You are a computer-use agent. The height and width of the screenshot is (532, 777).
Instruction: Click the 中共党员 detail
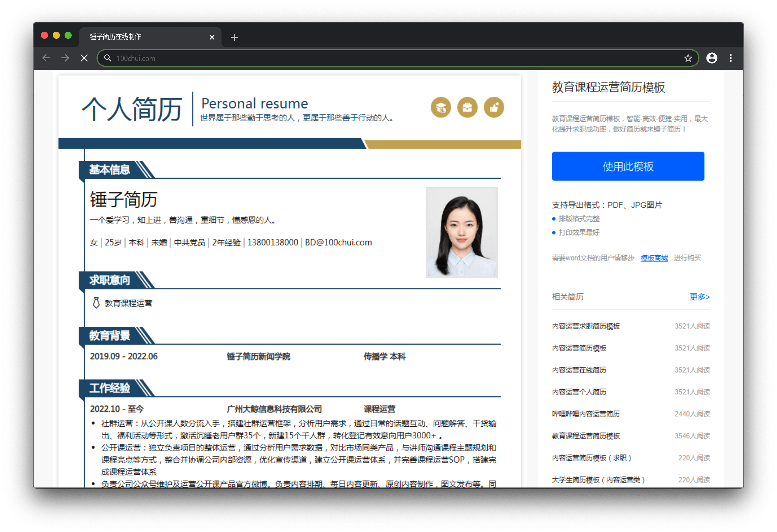(190, 242)
